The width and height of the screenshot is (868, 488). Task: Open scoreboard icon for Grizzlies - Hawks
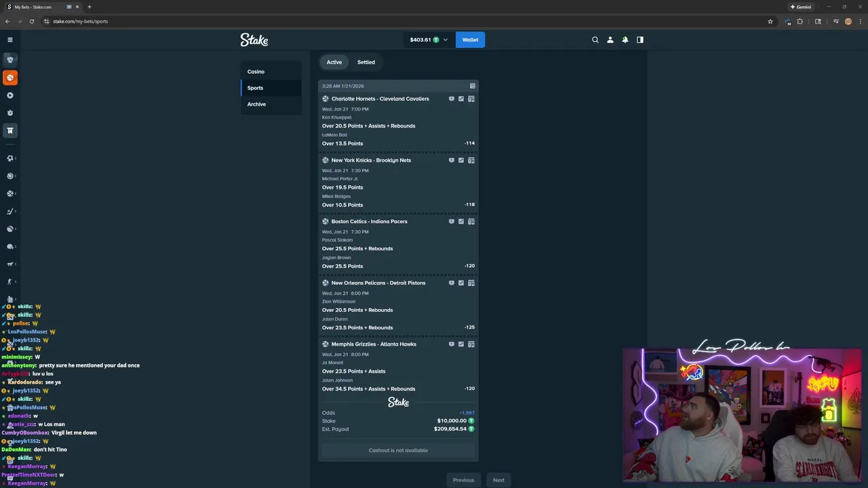(471, 344)
